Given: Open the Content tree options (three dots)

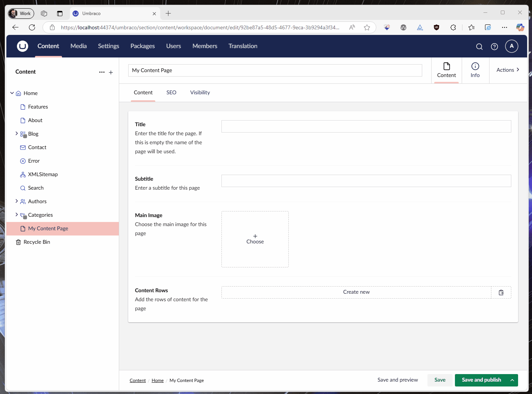Looking at the screenshot, I should pos(102,72).
